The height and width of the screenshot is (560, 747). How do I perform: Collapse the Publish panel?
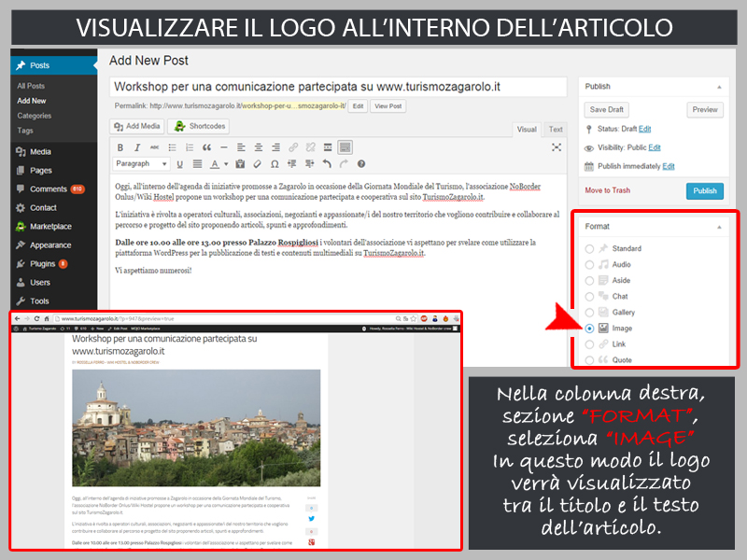pos(719,87)
